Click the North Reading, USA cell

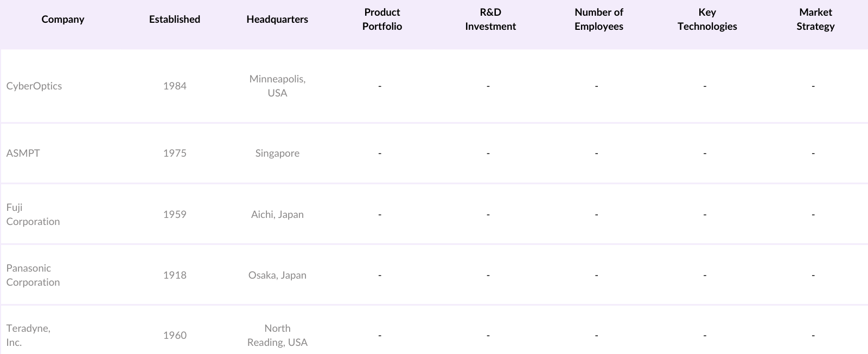click(277, 336)
